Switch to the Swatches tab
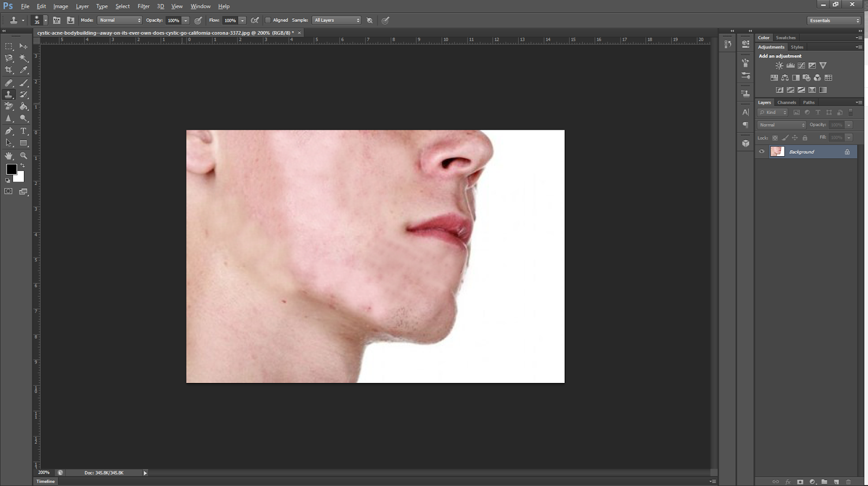Image resolution: width=868 pixels, height=486 pixels. tap(786, 38)
